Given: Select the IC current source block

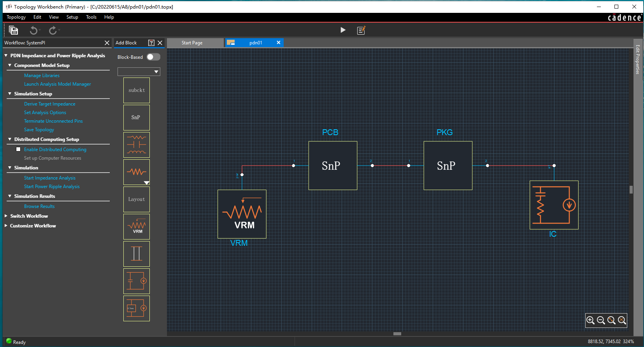Looking at the screenshot, I should [x=554, y=205].
